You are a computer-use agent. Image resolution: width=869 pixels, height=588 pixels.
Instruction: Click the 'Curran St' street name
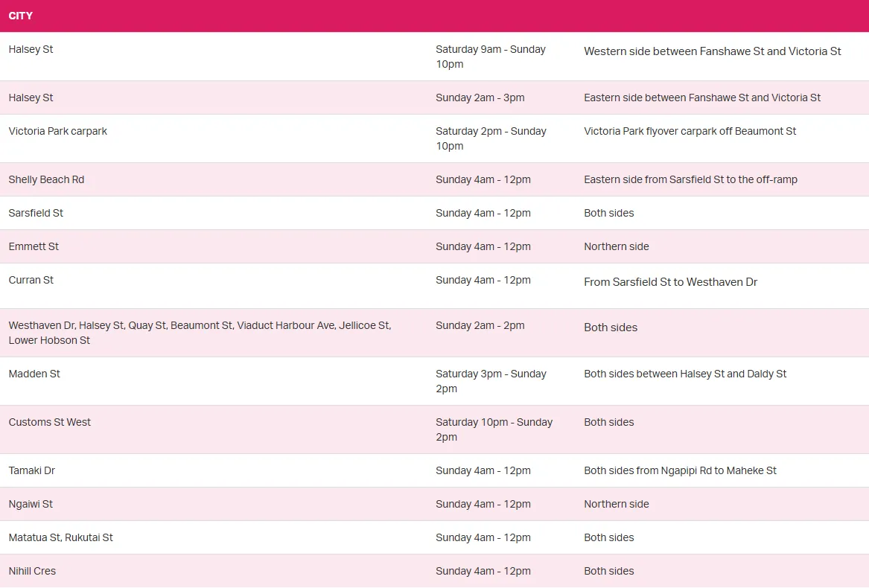(x=31, y=280)
